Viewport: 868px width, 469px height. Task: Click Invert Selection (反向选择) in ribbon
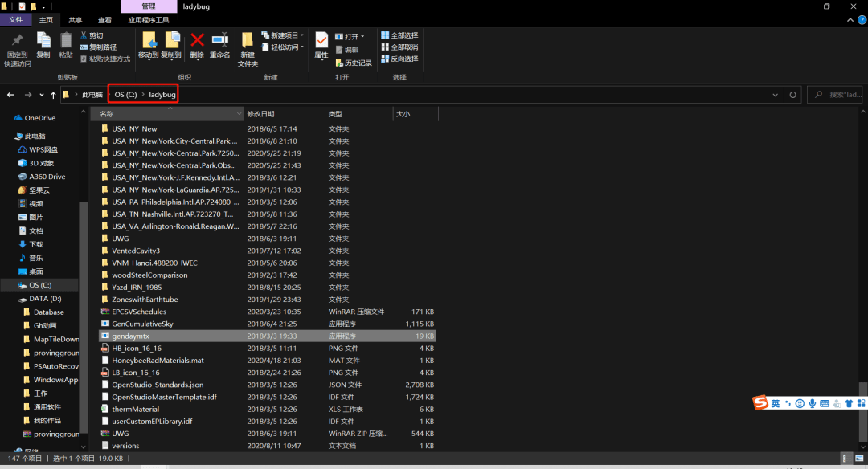click(x=399, y=59)
